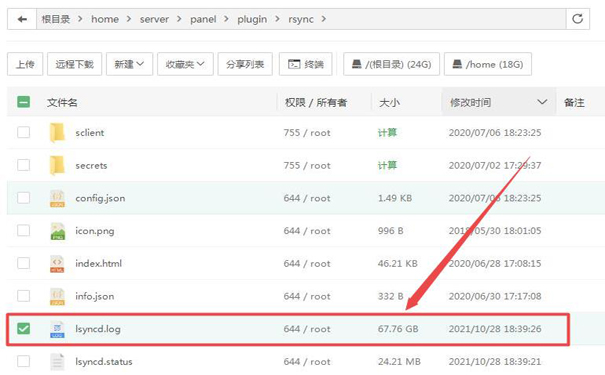Click 755 / root permission of sclient

click(307, 133)
